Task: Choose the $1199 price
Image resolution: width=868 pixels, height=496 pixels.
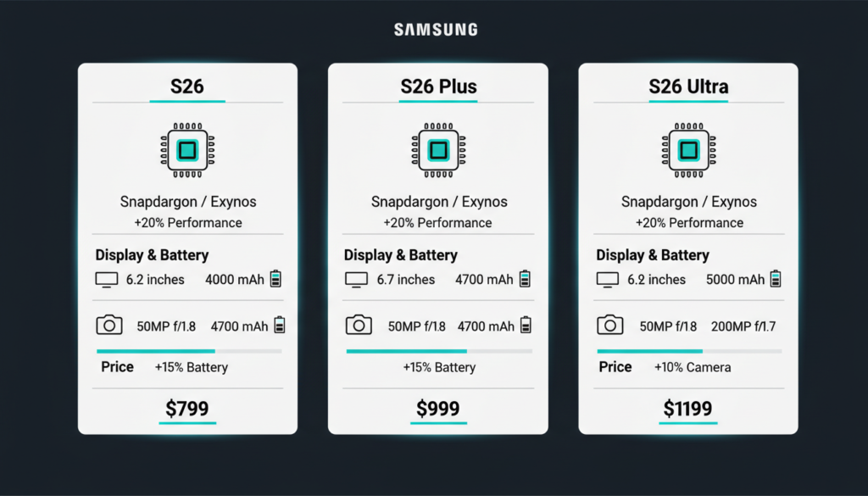Action: (x=688, y=410)
